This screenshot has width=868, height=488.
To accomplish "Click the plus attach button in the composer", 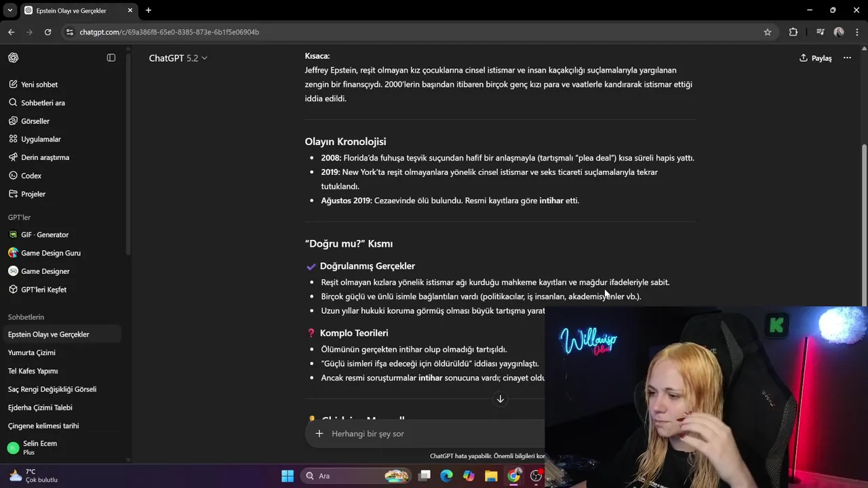I will pyautogui.click(x=319, y=434).
